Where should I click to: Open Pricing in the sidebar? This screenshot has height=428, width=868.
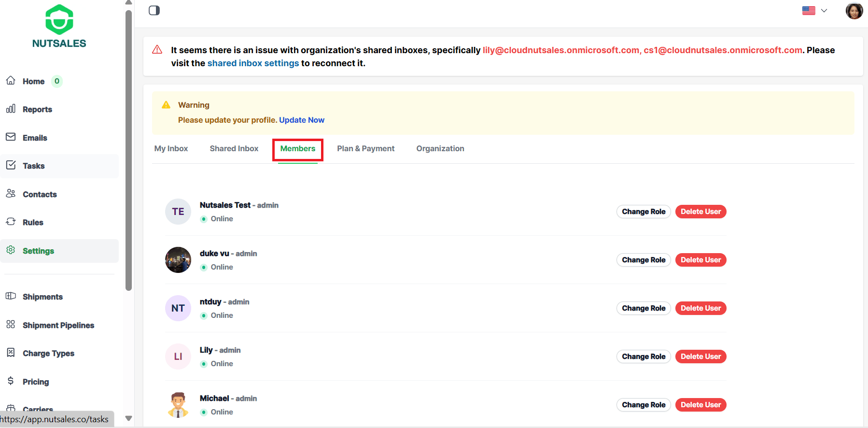(36, 382)
